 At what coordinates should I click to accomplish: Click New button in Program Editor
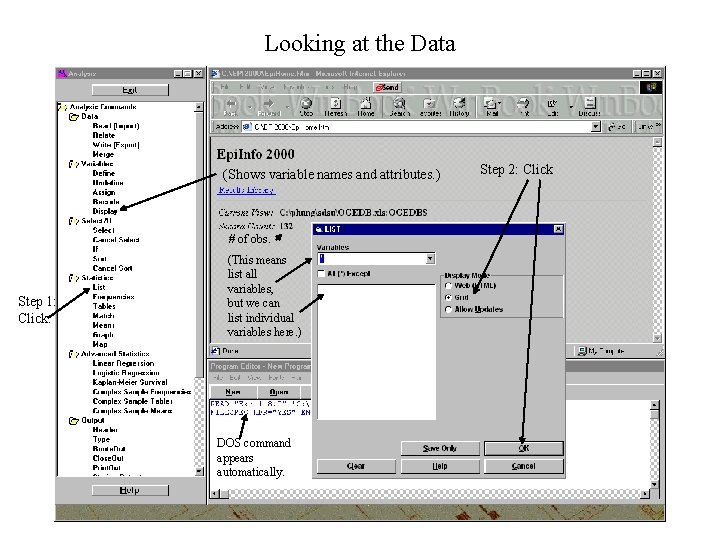click(233, 392)
